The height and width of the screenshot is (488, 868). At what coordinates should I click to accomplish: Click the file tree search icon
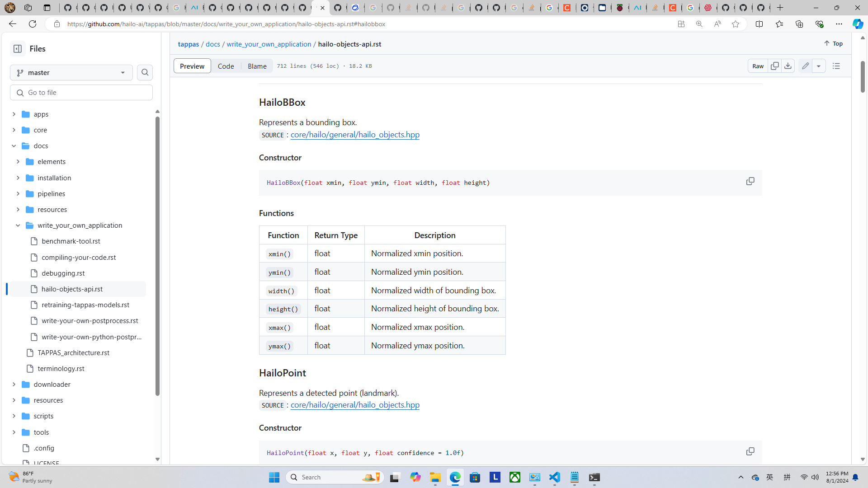point(145,72)
